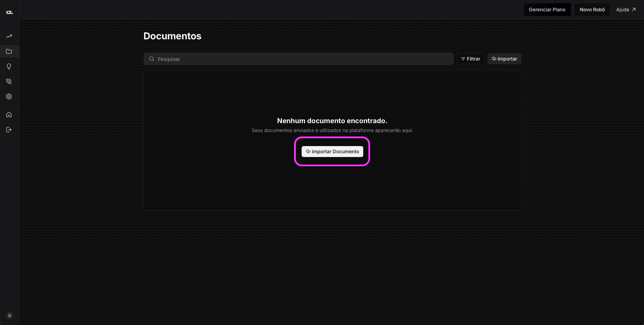This screenshot has height=325, width=644.
Task: Open the Ajuda help link
Action: pos(622,10)
